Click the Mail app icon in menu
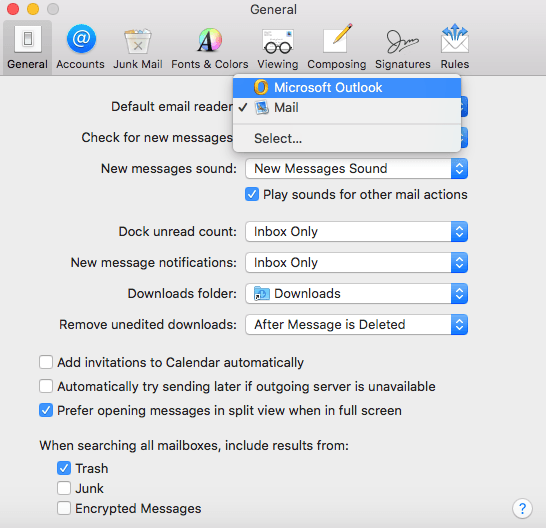 pyautogui.click(x=262, y=108)
